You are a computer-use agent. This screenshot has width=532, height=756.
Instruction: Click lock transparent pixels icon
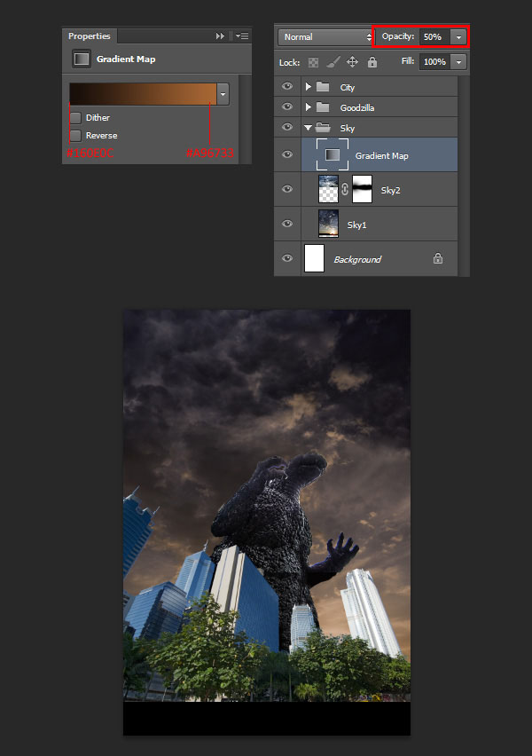click(313, 62)
